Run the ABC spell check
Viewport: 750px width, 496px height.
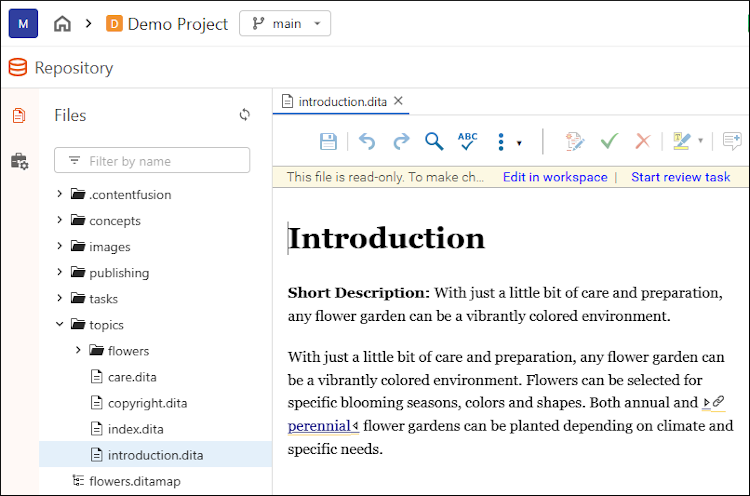point(468,142)
